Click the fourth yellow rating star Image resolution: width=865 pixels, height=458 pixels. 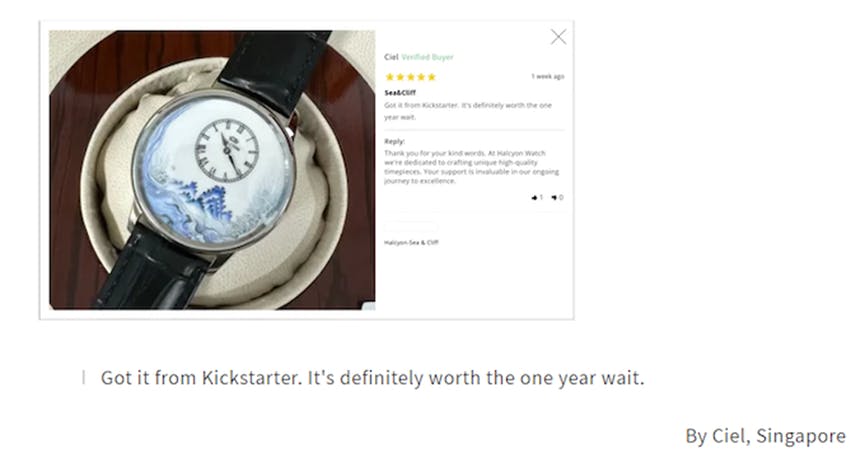[x=421, y=77]
